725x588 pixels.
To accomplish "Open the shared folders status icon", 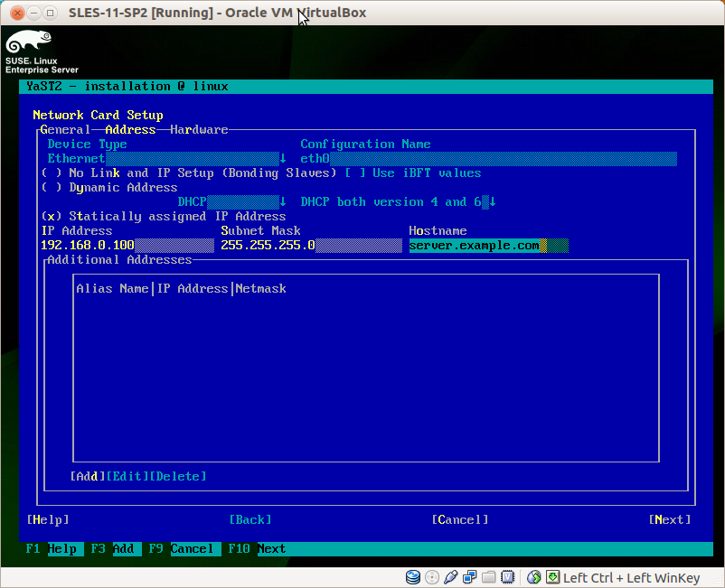I will click(489, 577).
